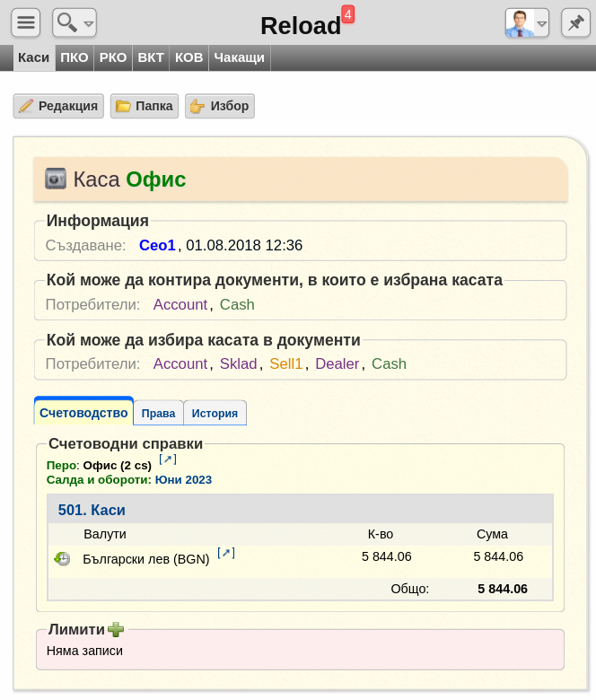Open the external link beside Офис (2 cs)
This screenshot has height=700, width=596.
(x=168, y=459)
